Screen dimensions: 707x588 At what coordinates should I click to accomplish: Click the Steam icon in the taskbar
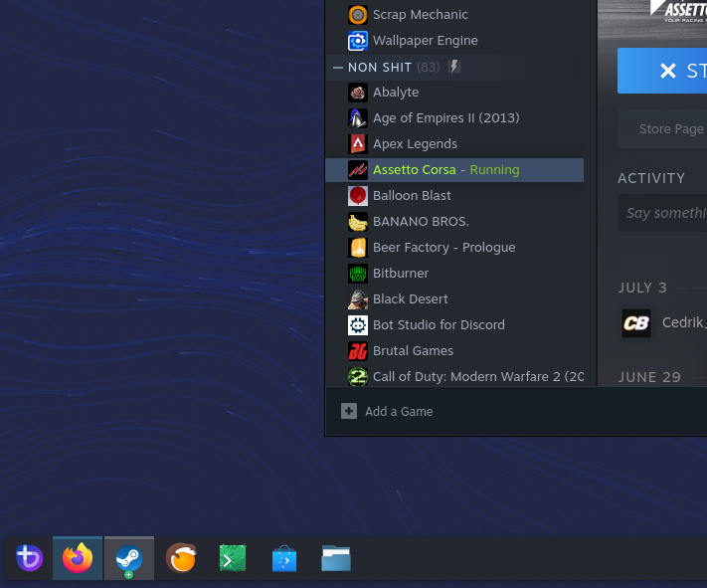[x=129, y=558]
